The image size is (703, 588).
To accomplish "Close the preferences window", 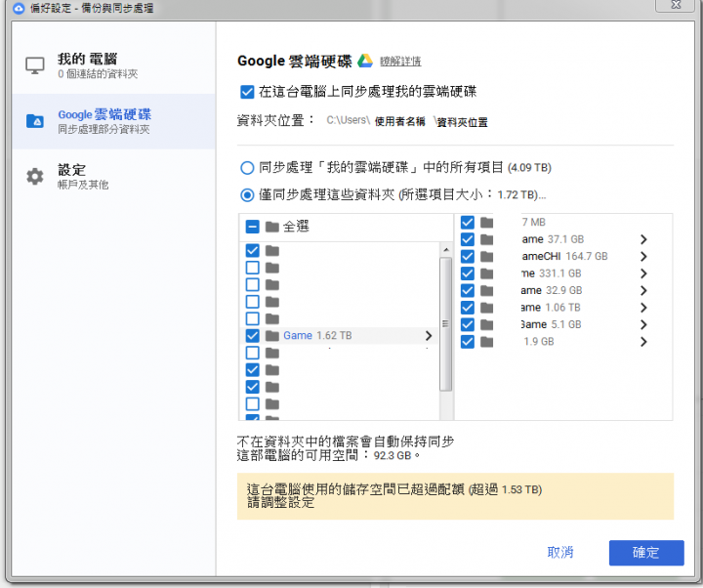I will (x=676, y=5).
